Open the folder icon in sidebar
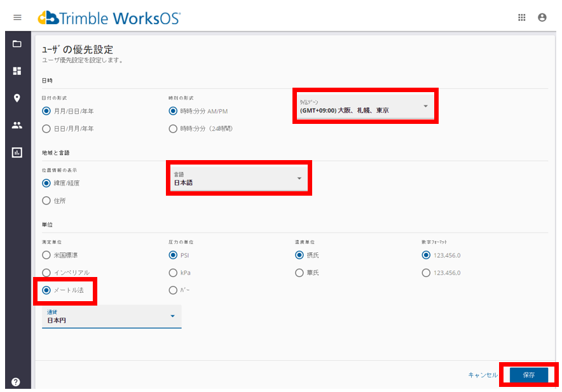The width and height of the screenshot is (562, 392). 17,44
